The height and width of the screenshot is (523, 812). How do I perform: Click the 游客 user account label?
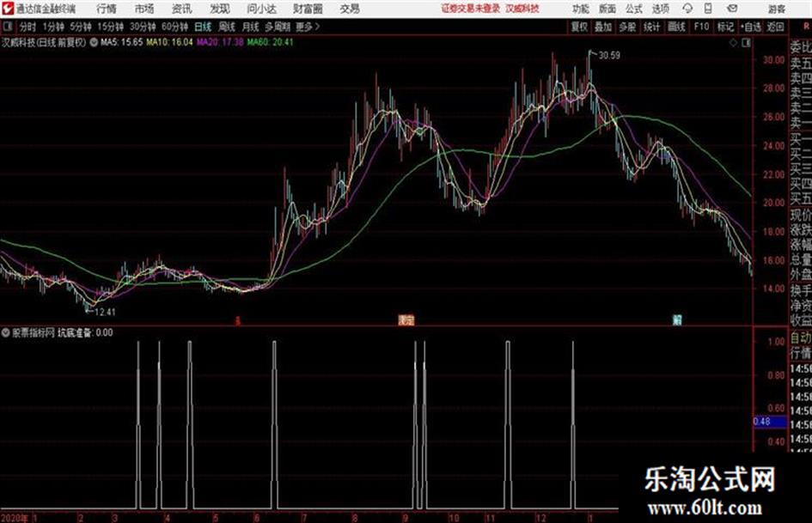click(x=776, y=9)
